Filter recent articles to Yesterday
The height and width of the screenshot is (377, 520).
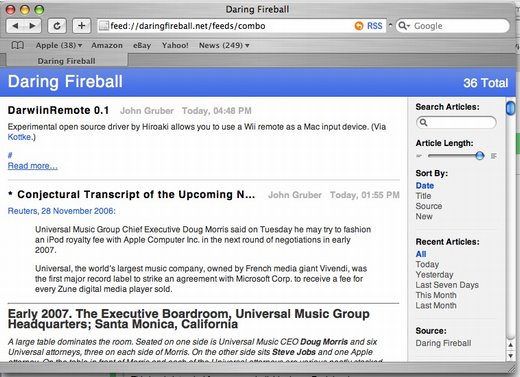[435, 275]
